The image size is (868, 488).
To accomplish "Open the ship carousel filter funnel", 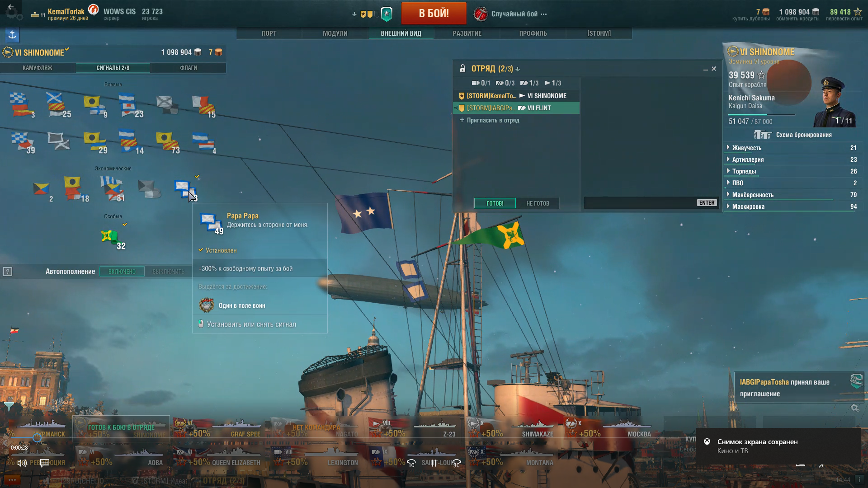I will 9,406.
